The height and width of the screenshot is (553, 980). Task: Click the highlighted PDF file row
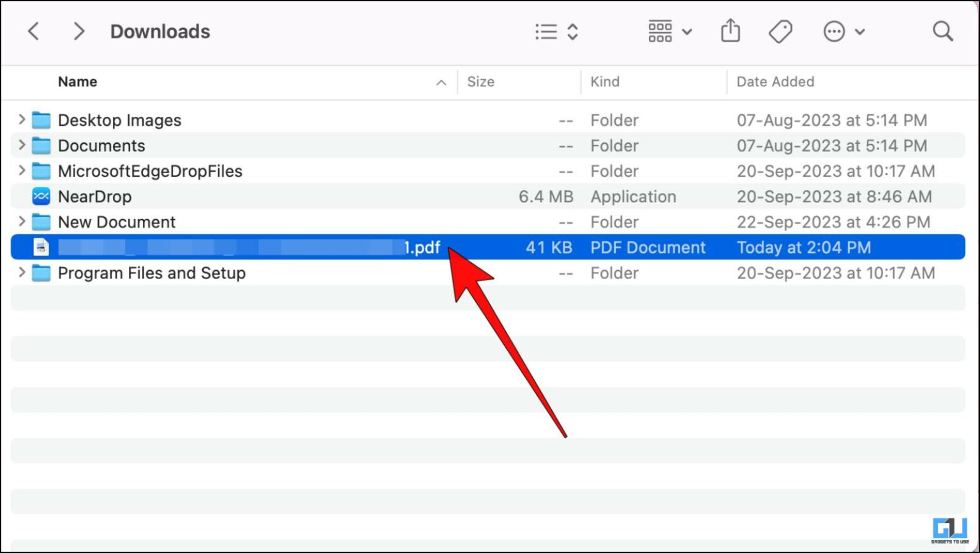tap(255, 247)
